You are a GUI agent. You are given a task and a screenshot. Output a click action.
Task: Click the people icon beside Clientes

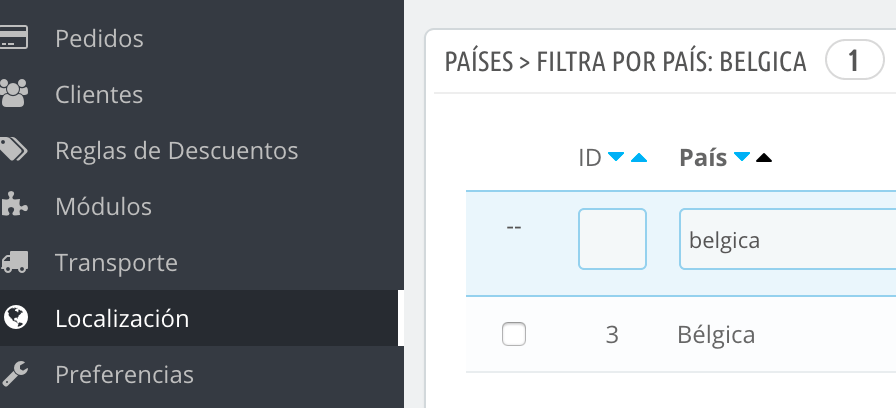14,94
